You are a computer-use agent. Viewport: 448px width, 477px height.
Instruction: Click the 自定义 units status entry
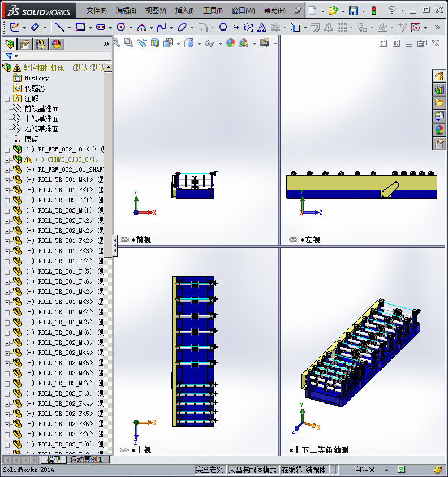point(365,470)
